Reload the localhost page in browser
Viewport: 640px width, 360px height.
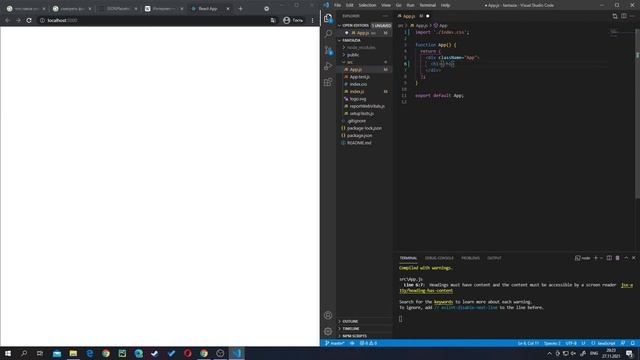point(29,20)
